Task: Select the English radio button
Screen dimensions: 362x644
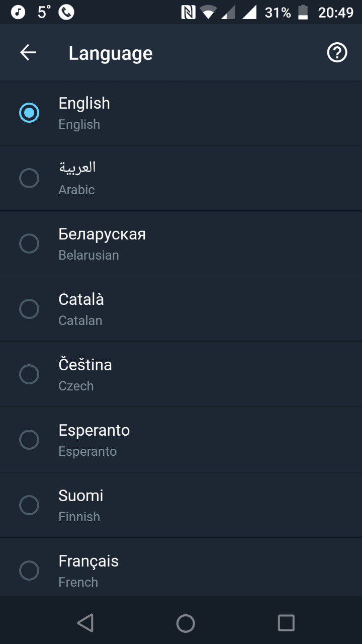Action: pos(29,113)
